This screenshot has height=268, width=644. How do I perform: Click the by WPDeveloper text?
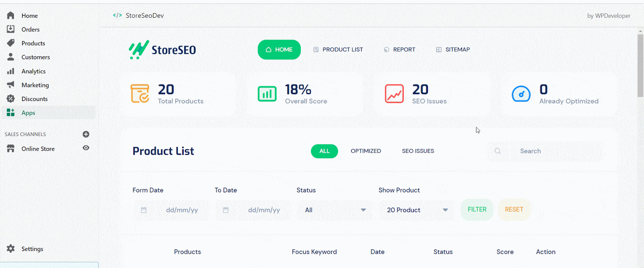coord(608,15)
